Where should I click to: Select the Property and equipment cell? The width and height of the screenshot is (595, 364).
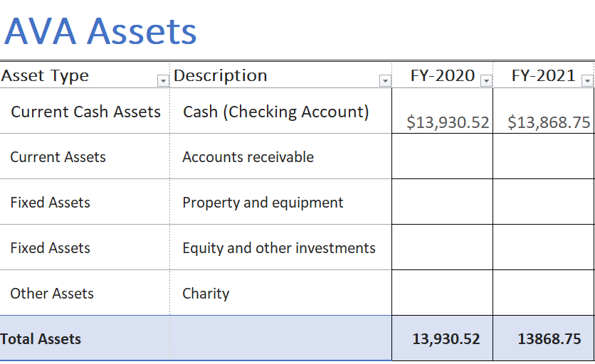tap(263, 203)
